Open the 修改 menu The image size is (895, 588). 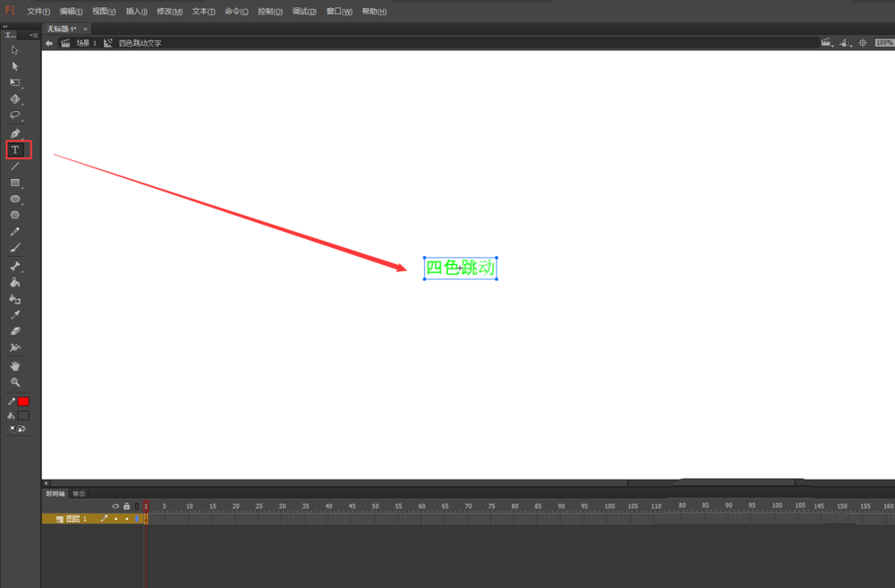coord(169,12)
